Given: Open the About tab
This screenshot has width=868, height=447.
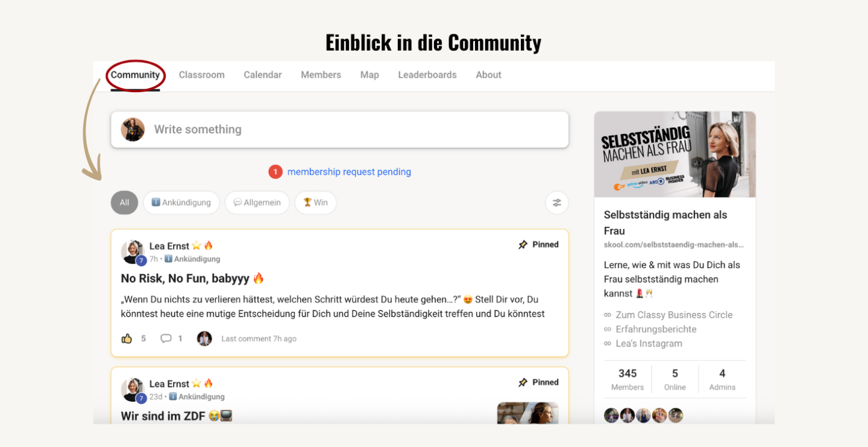Looking at the screenshot, I should coord(488,75).
